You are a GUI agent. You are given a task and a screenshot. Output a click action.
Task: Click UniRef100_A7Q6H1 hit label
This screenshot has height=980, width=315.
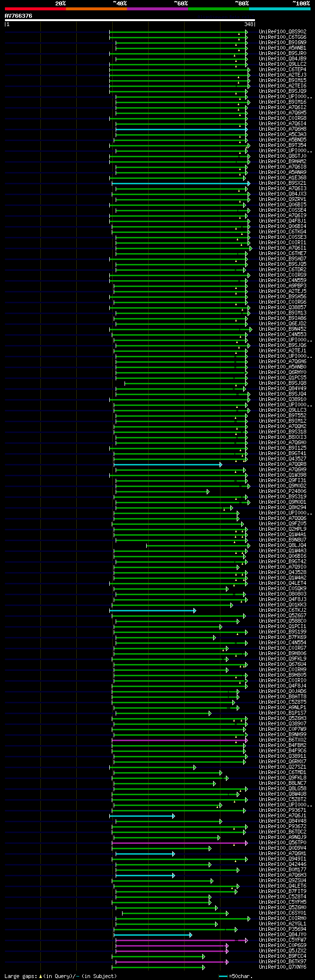[x=283, y=853]
